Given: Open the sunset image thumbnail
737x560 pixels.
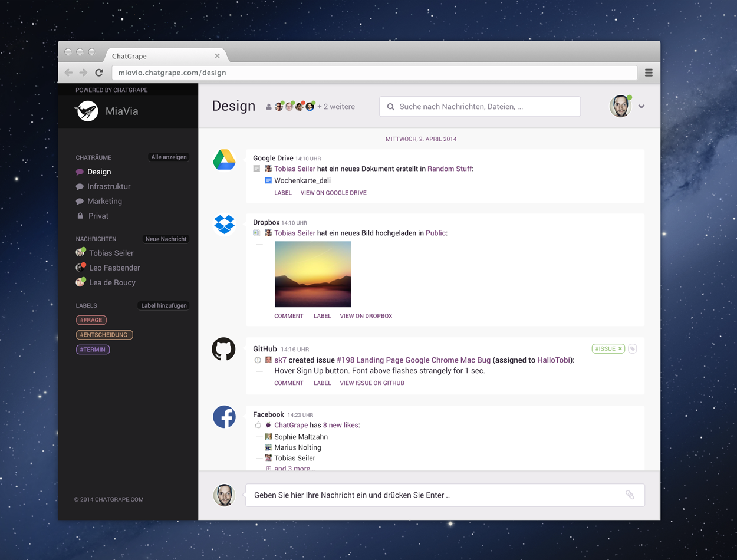Looking at the screenshot, I should click(x=312, y=274).
